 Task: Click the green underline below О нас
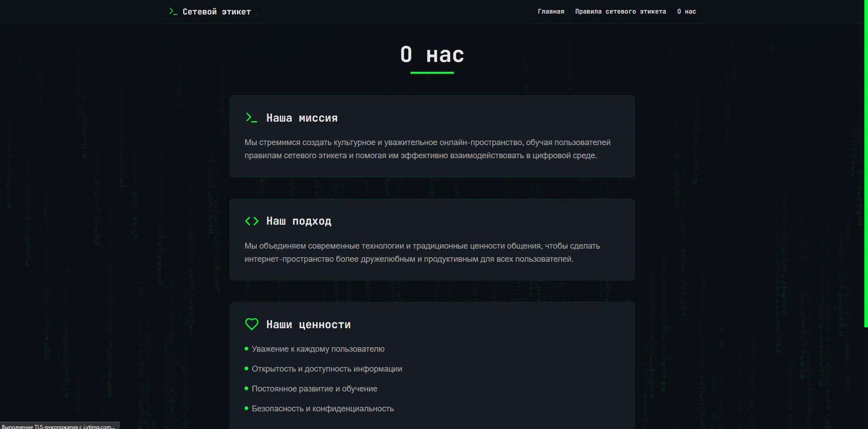(x=432, y=72)
